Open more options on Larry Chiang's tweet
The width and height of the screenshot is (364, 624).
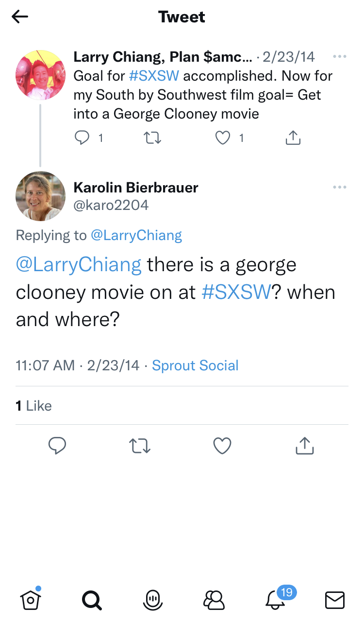click(x=340, y=57)
